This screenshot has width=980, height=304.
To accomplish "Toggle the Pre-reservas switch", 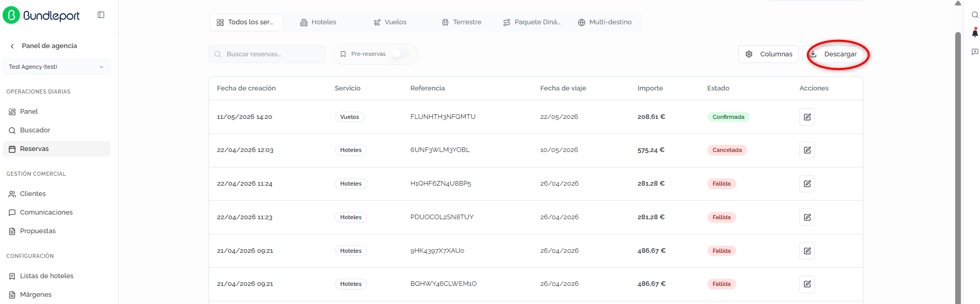I will (x=401, y=54).
